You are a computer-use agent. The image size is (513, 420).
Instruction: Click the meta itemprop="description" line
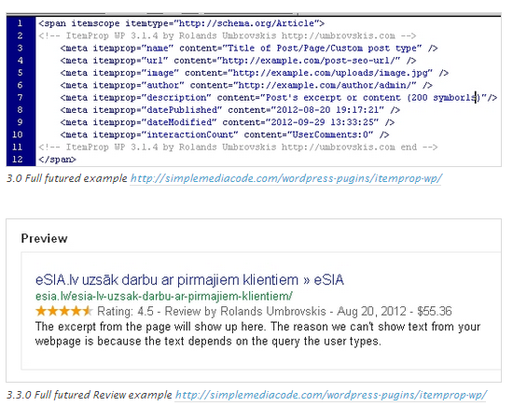(279, 98)
